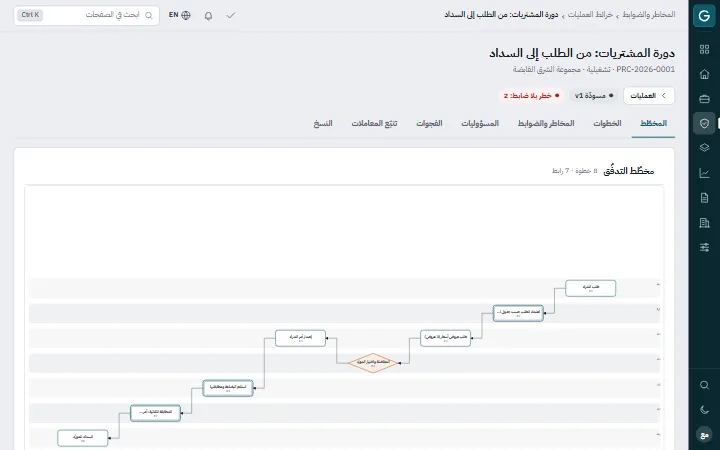The image size is (720, 450).
Task: Open the user avatar at sidebar bottom
Action: coord(704,434)
